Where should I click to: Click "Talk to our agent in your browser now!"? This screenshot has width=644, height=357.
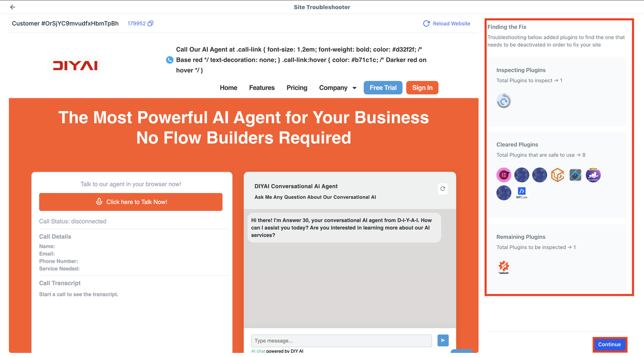pos(131,184)
